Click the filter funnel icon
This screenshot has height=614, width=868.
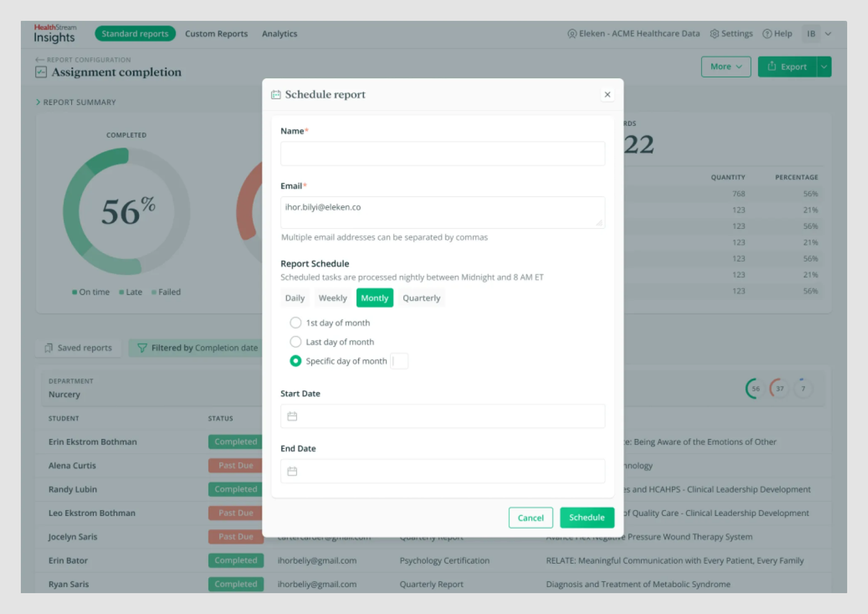coord(142,348)
